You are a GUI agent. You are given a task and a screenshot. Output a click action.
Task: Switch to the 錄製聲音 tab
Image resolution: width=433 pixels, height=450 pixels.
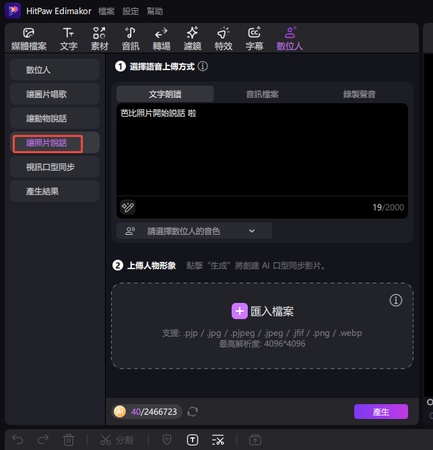coord(359,94)
